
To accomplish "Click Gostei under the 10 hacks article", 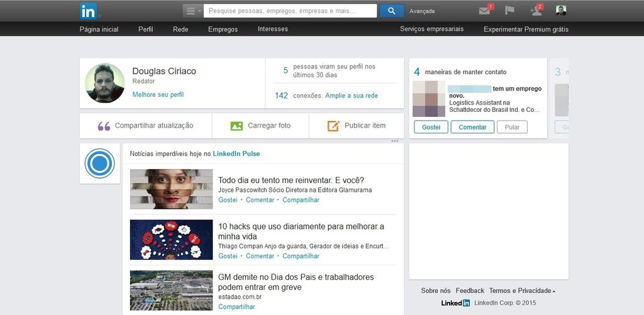I will 228,256.
